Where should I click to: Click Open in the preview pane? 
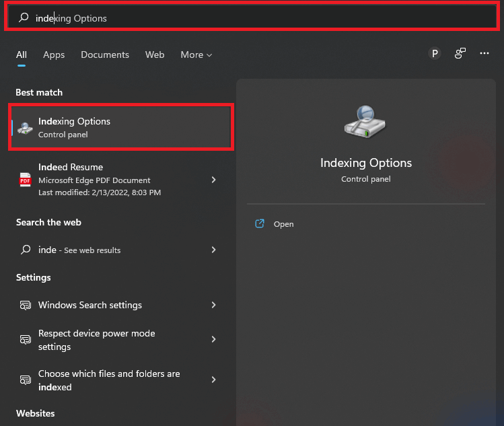tap(283, 224)
